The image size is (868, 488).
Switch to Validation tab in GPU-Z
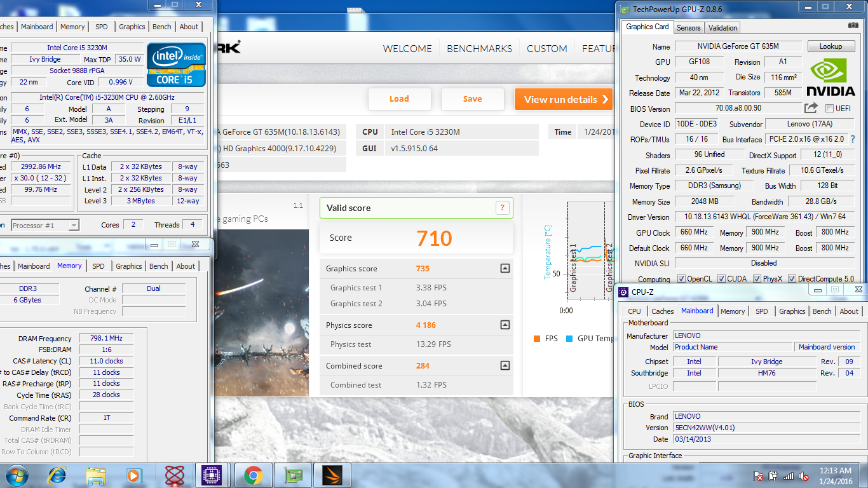click(722, 28)
